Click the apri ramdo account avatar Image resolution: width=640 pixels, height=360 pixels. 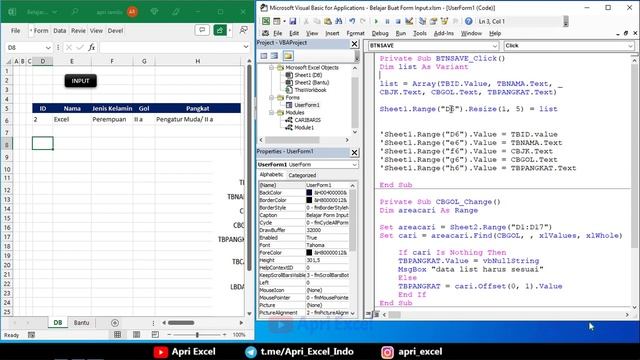tap(132, 12)
